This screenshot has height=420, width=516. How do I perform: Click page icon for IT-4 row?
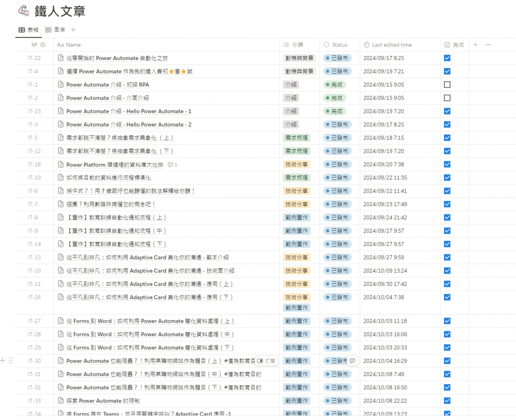point(60,71)
